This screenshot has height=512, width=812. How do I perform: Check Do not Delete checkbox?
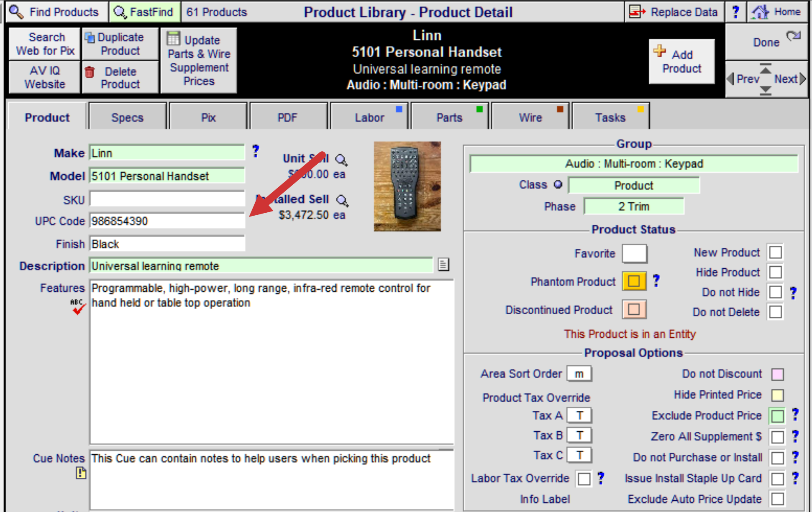(775, 312)
